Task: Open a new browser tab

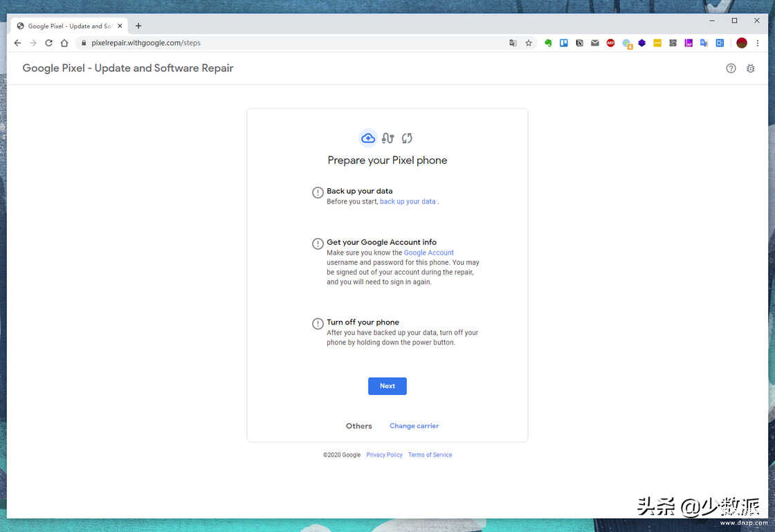Action: click(138, 26)
